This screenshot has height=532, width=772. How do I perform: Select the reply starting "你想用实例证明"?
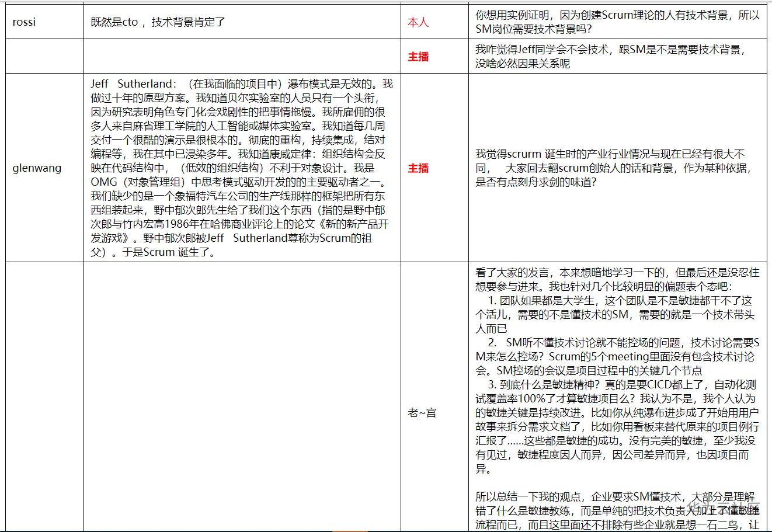click(618, 22)
